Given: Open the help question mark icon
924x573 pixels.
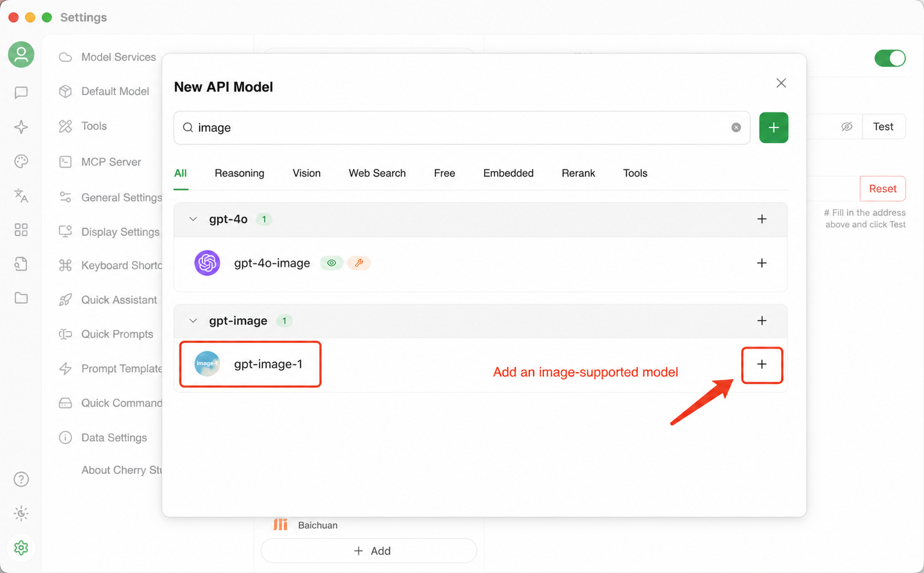Looking at the screenshot, I should (21, 479).
